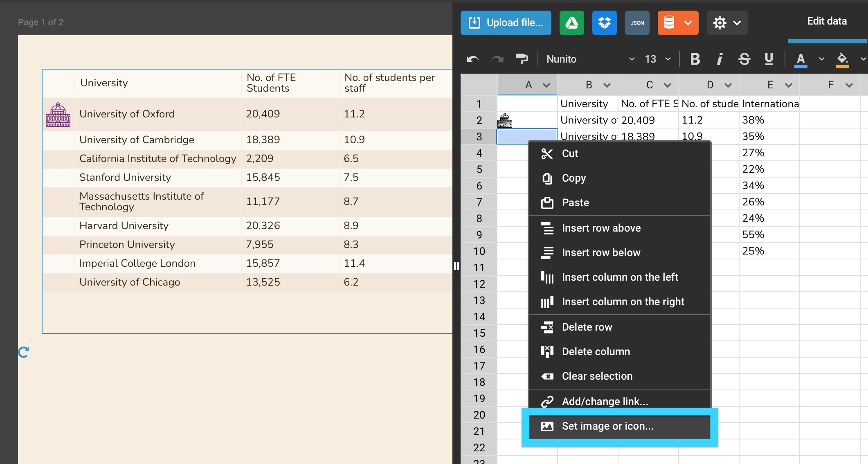Choose Copy from the context menu

(620, 178)
